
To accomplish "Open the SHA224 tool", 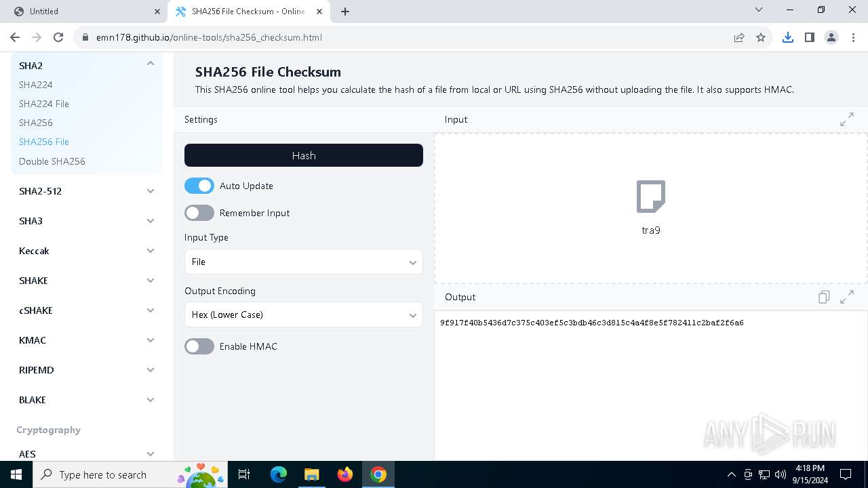I will 36,85.
